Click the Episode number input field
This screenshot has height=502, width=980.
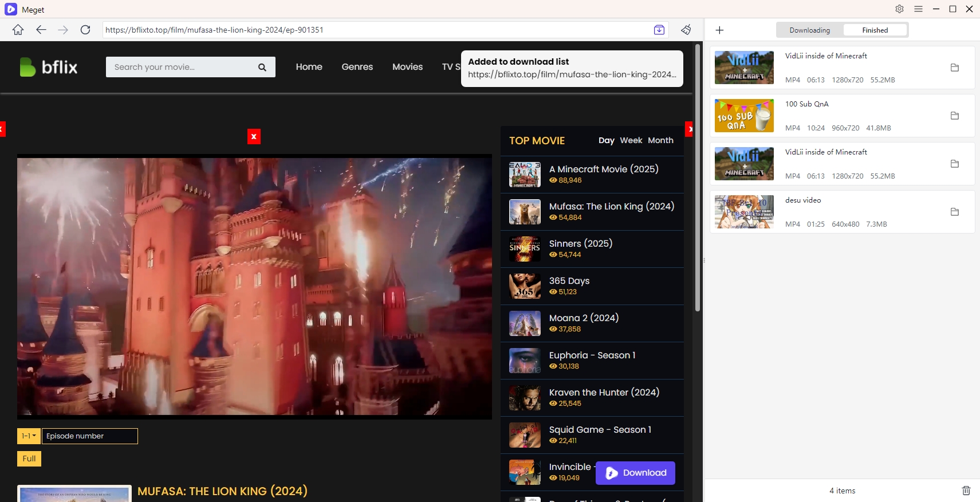tap(90, 436)
